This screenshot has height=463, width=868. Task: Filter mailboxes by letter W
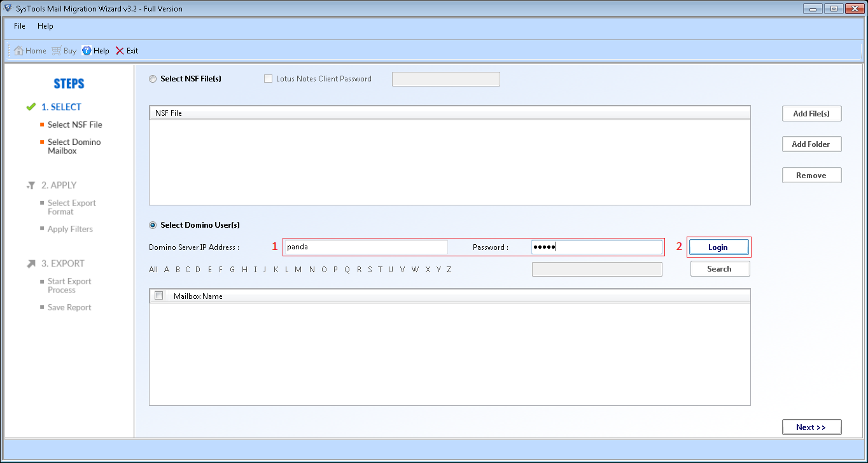[415, 270]
